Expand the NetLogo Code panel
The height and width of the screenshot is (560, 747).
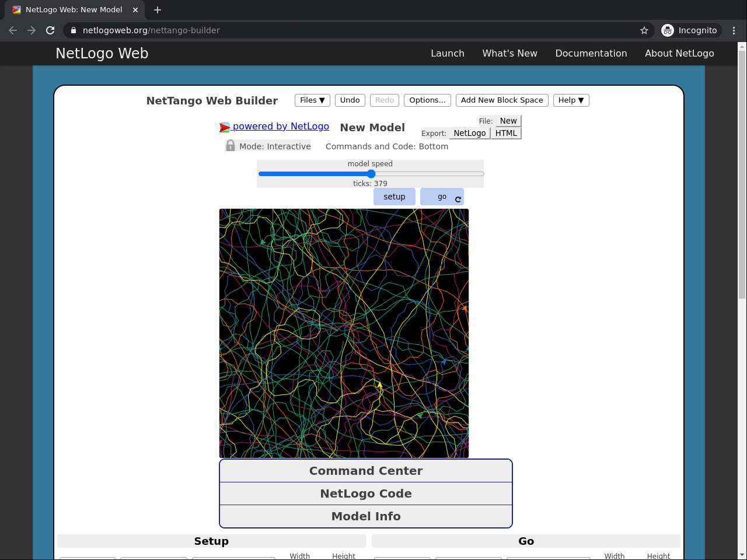pyautogui.click(x=366, y=494)
